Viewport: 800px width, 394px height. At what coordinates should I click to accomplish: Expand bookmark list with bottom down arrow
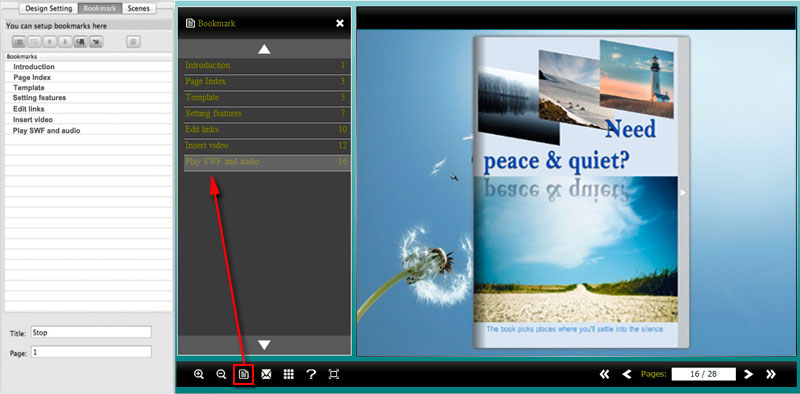264,345
